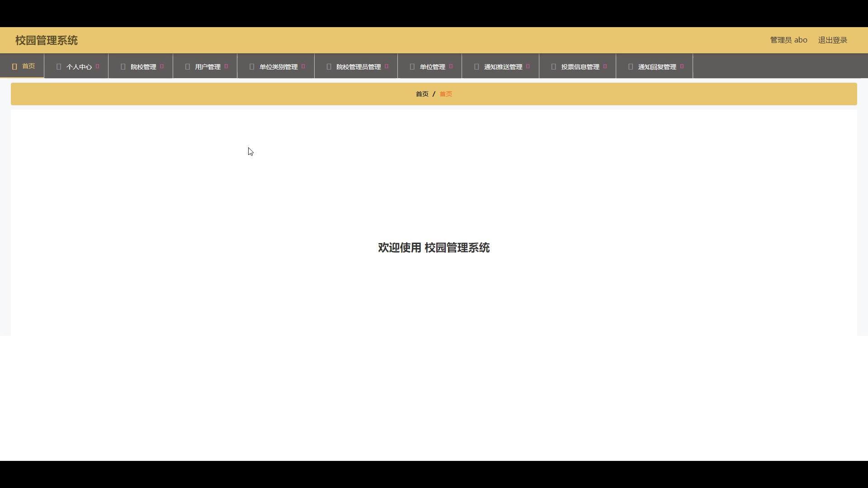Click the icon left of 个人中心
Screen dimensions: 868x488
pyautogui.click(x=59, y=66)
